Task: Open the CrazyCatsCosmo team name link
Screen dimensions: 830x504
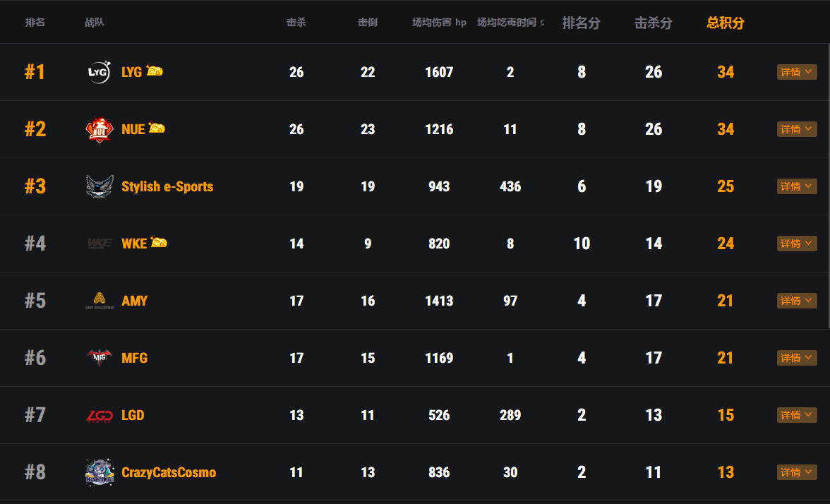Action: click(x=169, y=472)
